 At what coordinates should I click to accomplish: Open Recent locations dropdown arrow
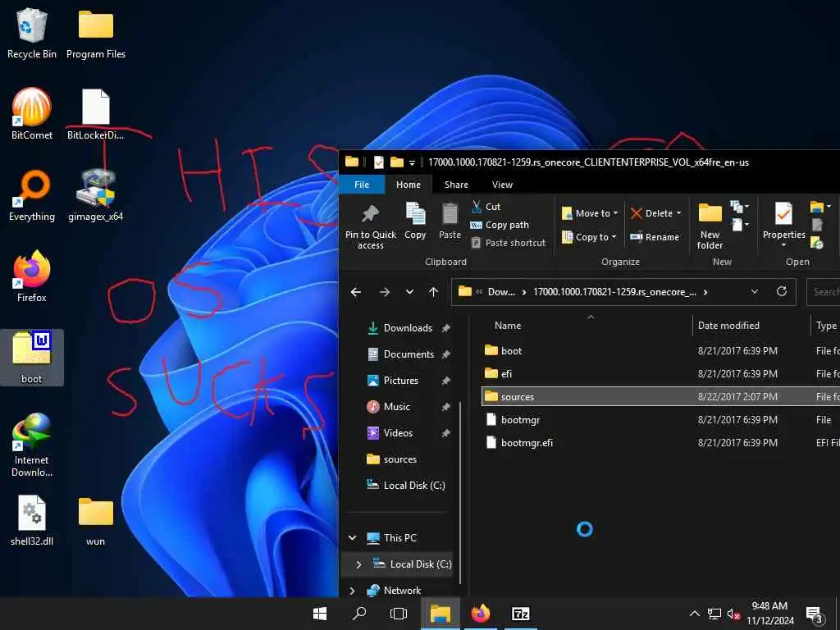click(409, 292)
